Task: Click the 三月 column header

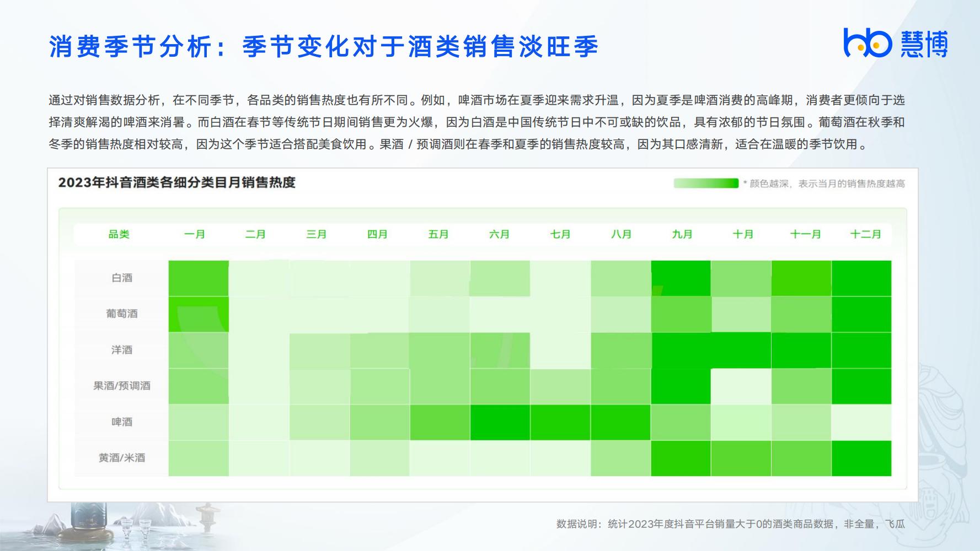Action: [x=317, y=234]
